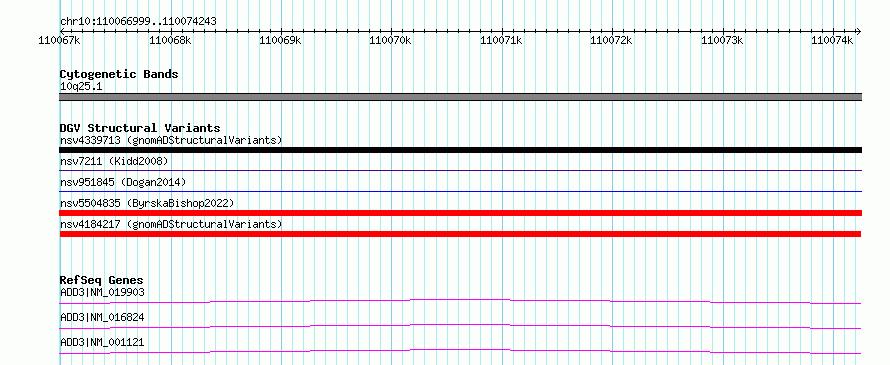Click the black nsv4339713 variant bar

(460, 150)
